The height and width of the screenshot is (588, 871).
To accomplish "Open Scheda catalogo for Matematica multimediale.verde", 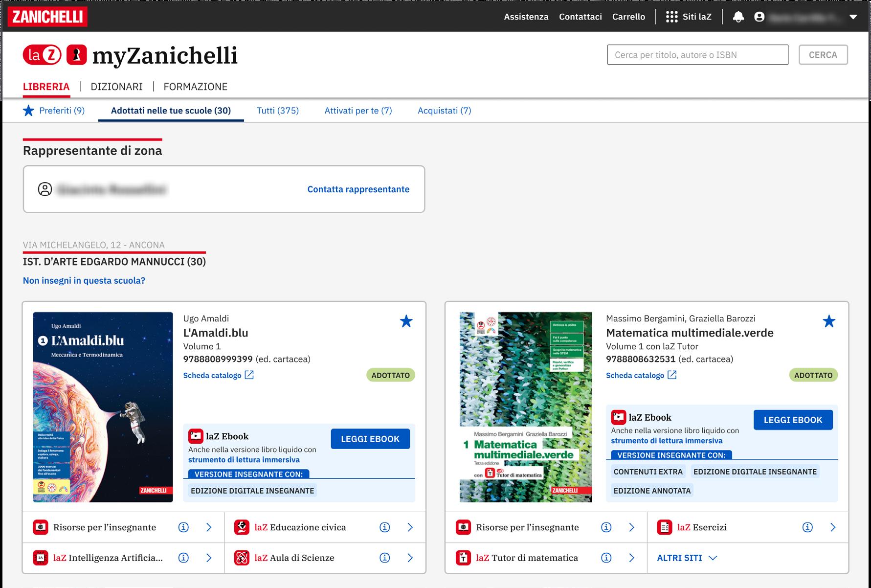I will 641,375.
